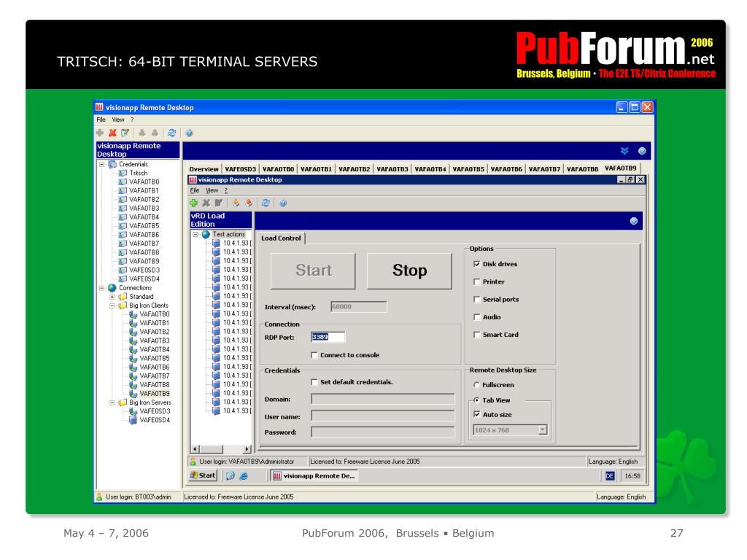This screenshot has width=747, height=560.
Task: Click the refresh icon in the inner window toolbar
Action: coord(266,203)
